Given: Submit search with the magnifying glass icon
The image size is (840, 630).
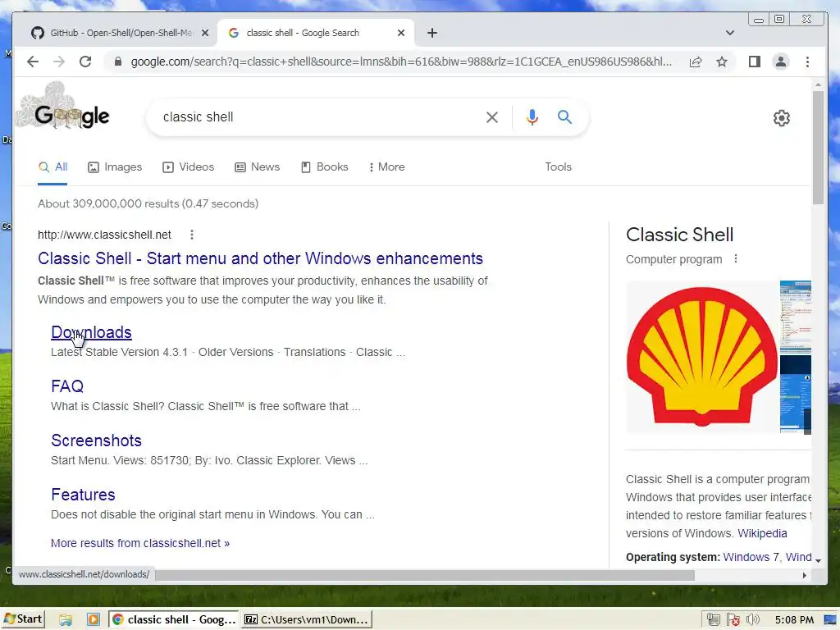Looking at the screenshot, I should 564,116.
